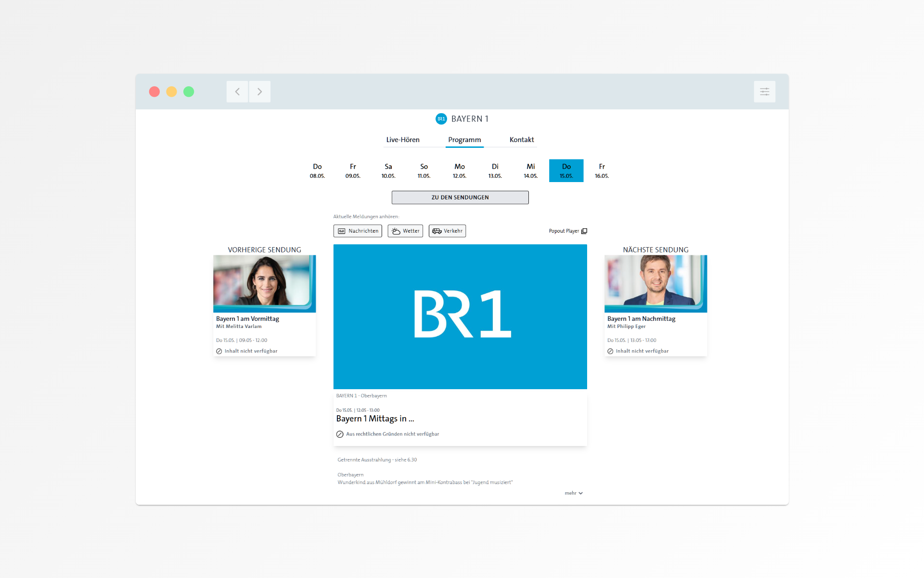Play the Wetter report
This screenshot has height=578, width=924.
pos(405,231)
